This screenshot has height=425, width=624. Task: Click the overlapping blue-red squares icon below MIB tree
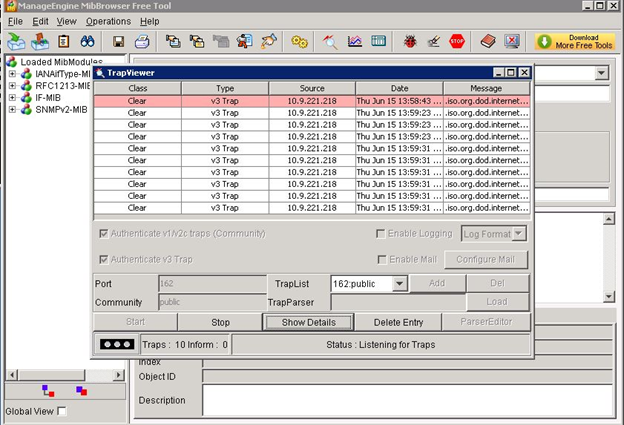(x=82, y=391)
